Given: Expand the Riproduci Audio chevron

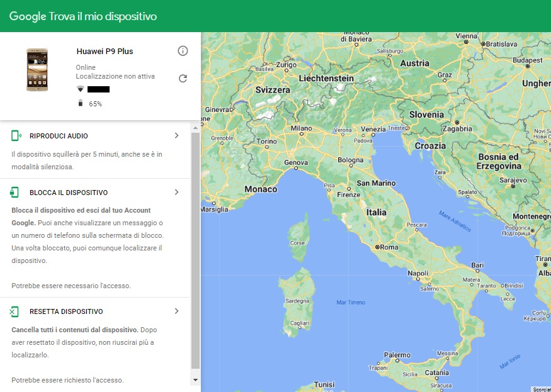Looking at the screenshot, I should pyautogui.click(x=177, y=135).
